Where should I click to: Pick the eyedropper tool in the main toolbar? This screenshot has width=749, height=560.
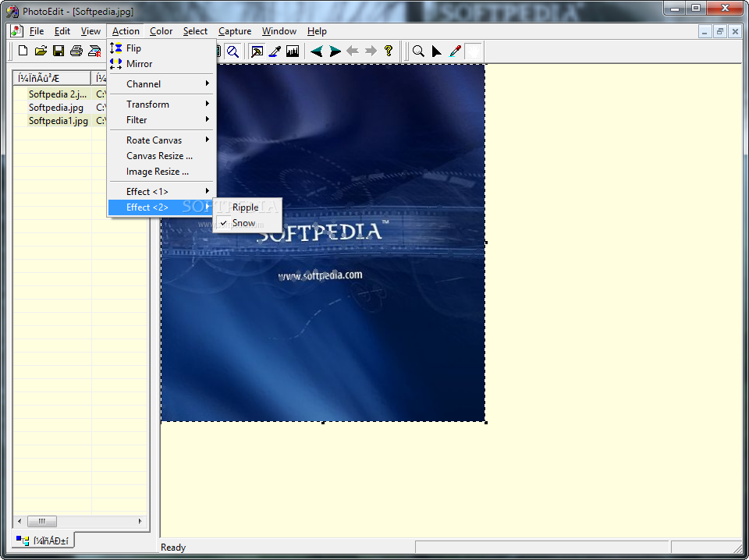[x=275, y=51]
